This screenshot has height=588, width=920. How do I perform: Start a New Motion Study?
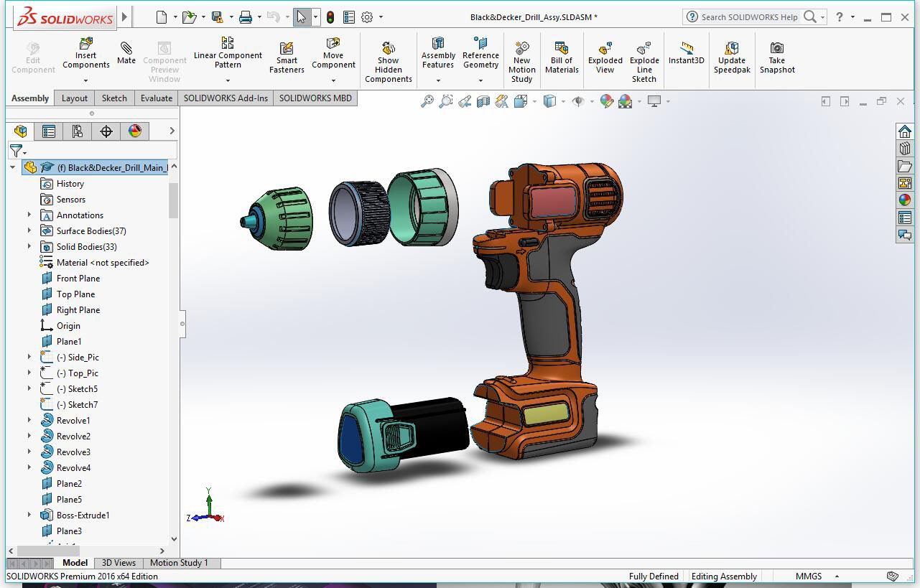[522, 62]
